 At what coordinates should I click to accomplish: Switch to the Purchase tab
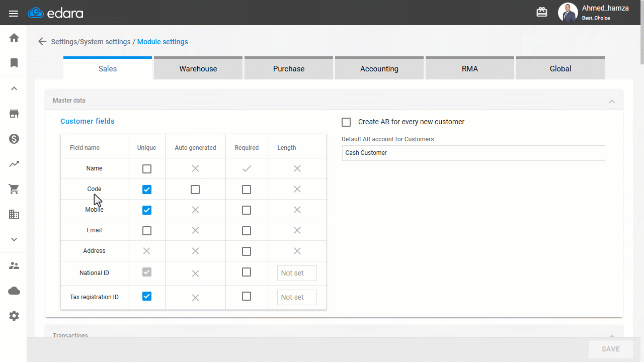click(x=289, y=68)
